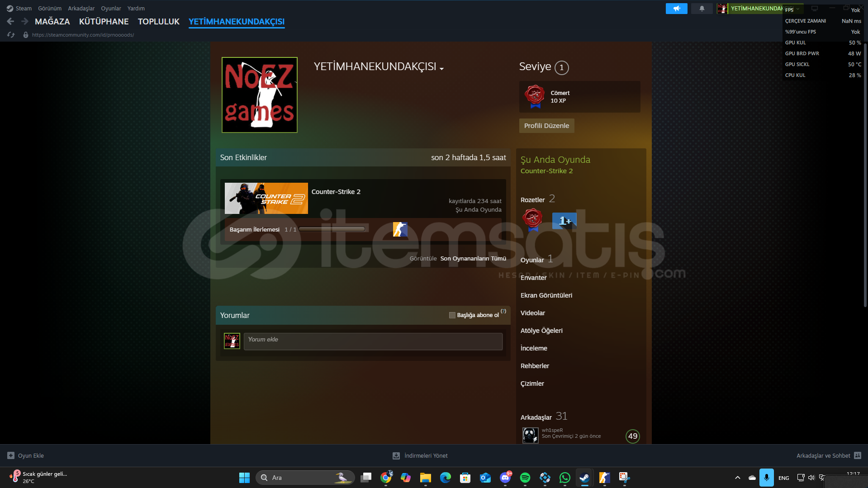Viewport: 868px width, 488px height.
Task: Open the Oyunlar 1 link
Action: pyautogui.click(x=536, y=260)
